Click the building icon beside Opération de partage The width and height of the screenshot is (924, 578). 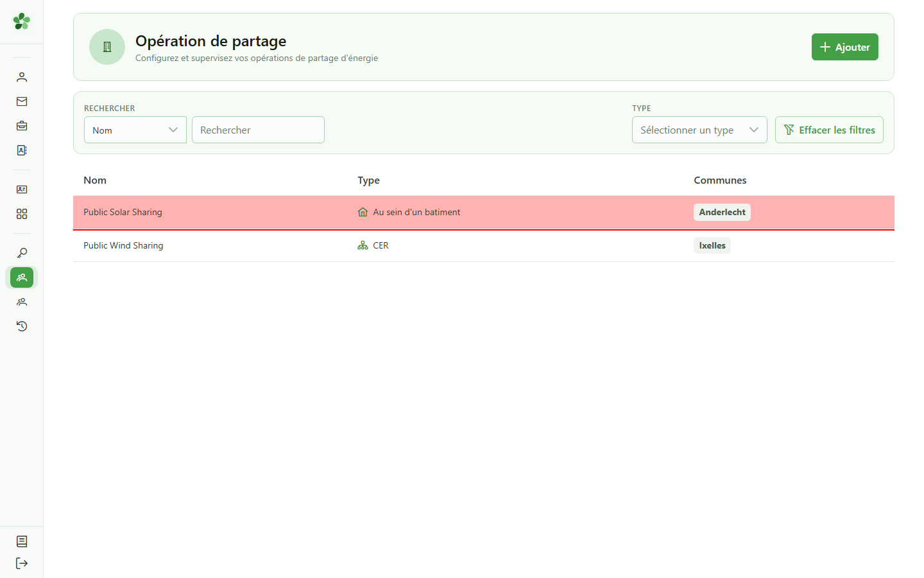tap(107, 47)
